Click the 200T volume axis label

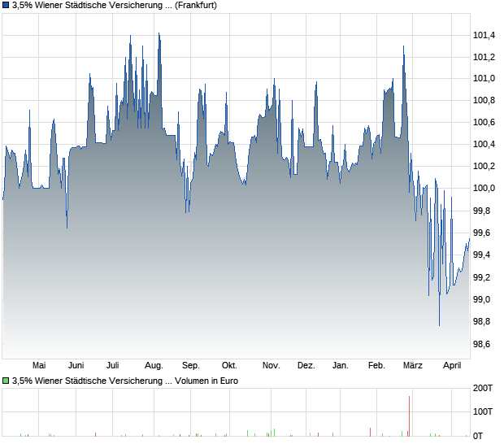click(x=483, y=388)
